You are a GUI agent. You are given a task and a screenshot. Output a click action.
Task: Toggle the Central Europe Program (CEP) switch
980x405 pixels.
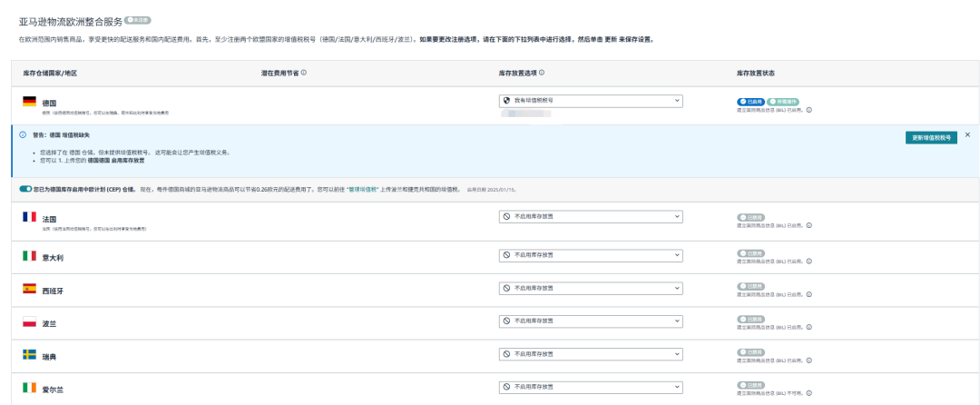click(25, 189)
